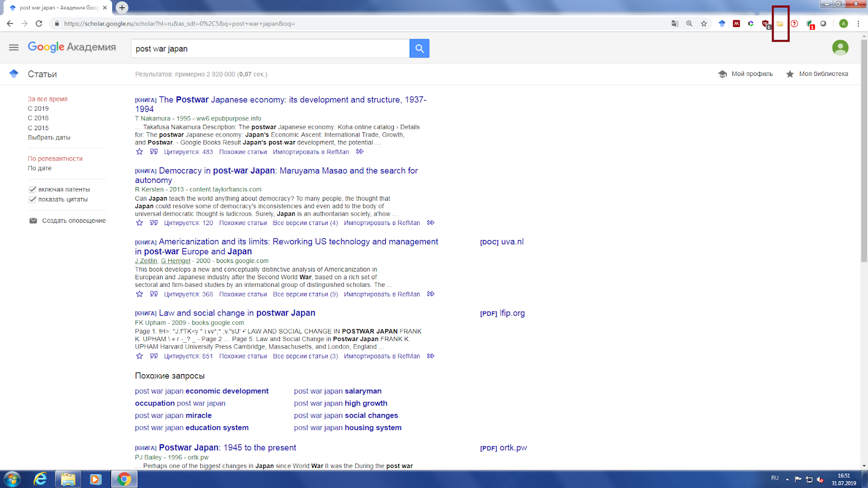Open '[DOC] uva.nl' document link

[502, 242]
